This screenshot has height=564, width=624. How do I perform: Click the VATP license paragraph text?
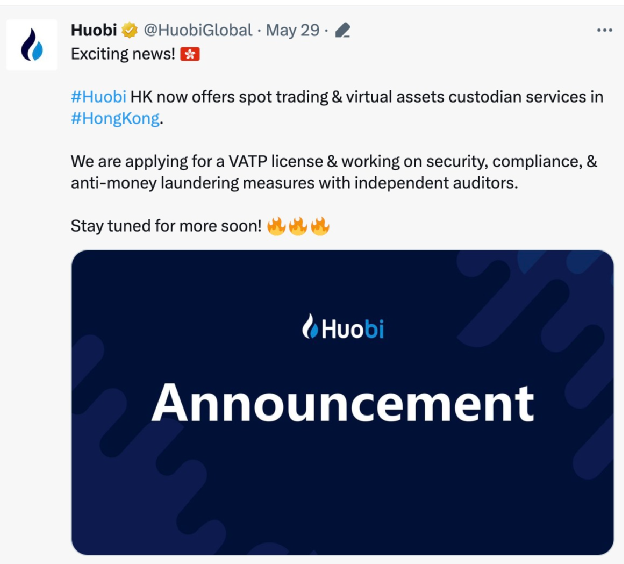coord(334,172)
